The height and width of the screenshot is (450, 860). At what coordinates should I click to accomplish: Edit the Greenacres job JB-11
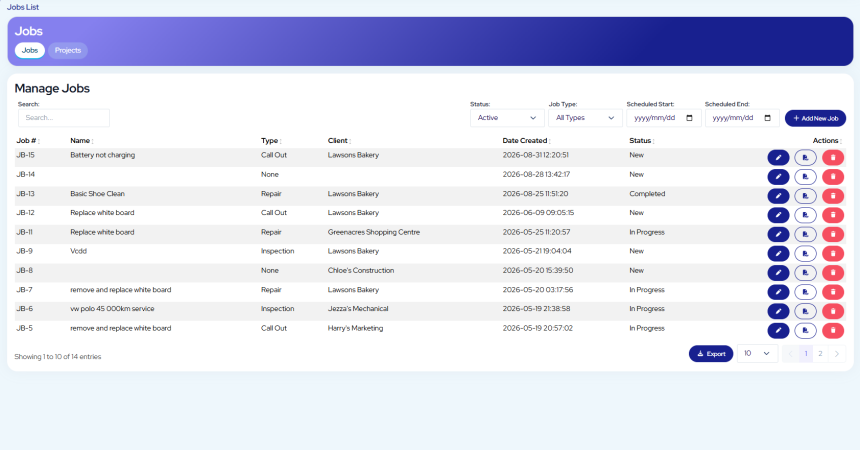tap(778, 234)
